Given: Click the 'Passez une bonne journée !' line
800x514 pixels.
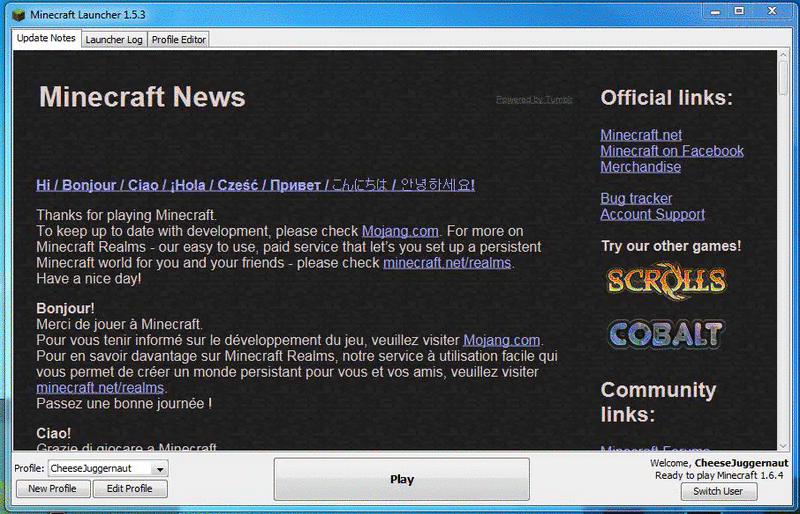Looking at the screenshot, I should 124,403.
